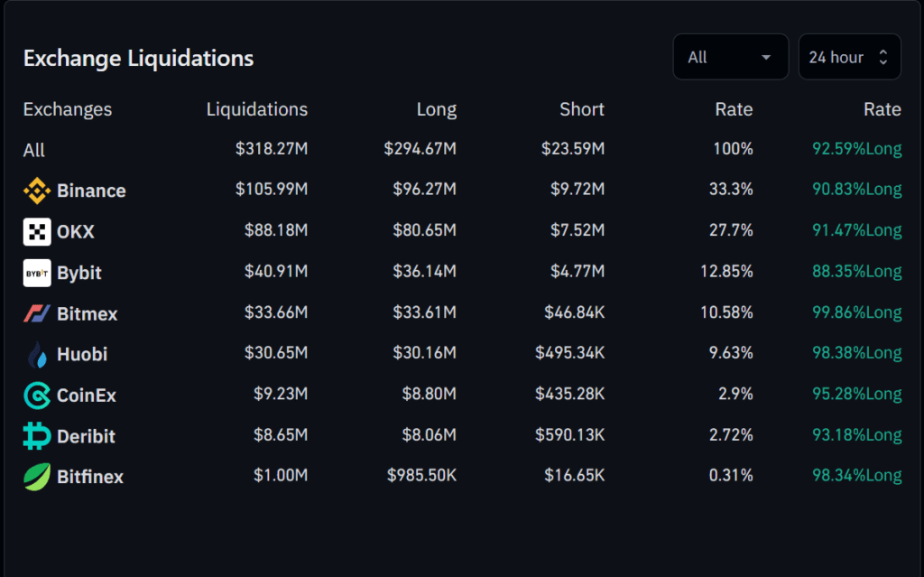
Task: Click OKX long value $80.65M
Action: [x=424, y=230]
